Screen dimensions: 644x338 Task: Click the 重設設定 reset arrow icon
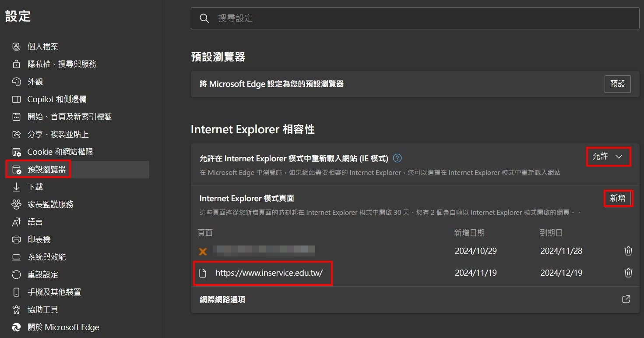[16, 274]
